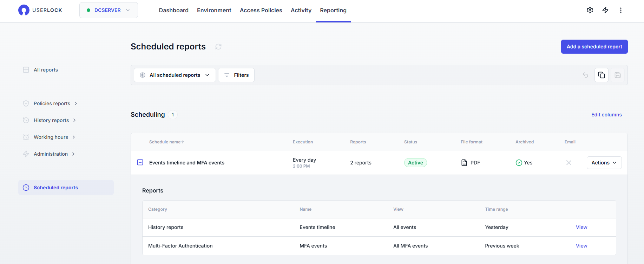Open the DCSERVER server dropdown

109,10
